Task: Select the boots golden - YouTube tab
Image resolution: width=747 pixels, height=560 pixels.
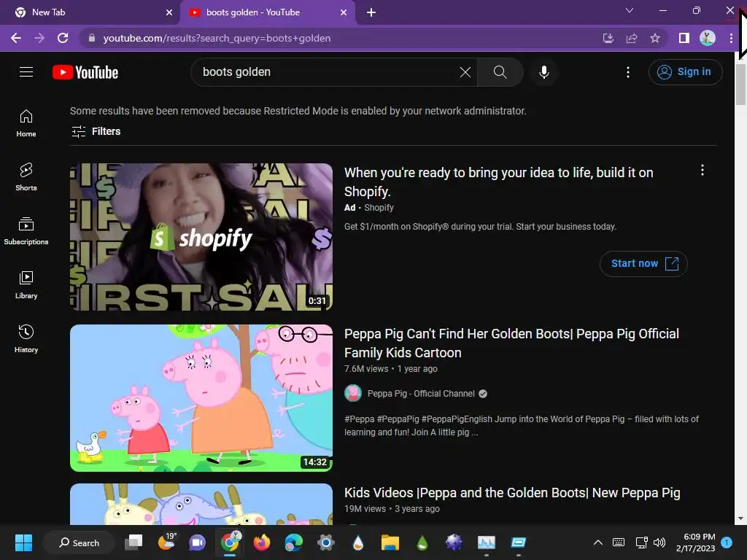Action: (267, 12)
